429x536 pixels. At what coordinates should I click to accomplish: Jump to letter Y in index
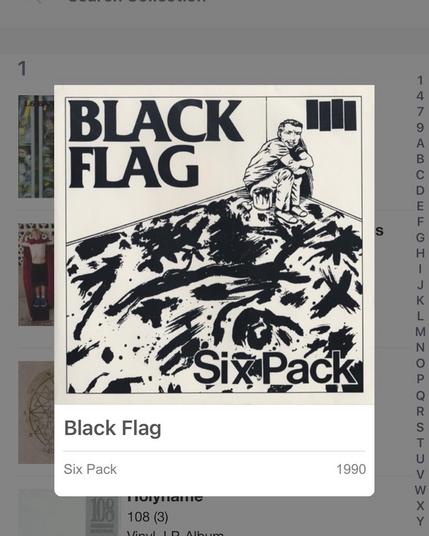tap(420, 521)
